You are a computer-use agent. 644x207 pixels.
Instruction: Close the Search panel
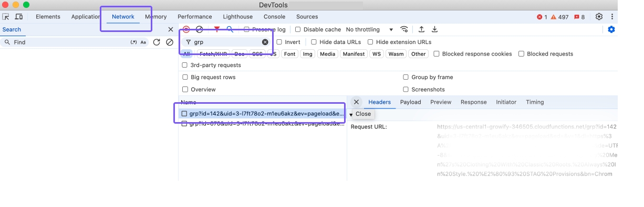(x=170, y=29)
